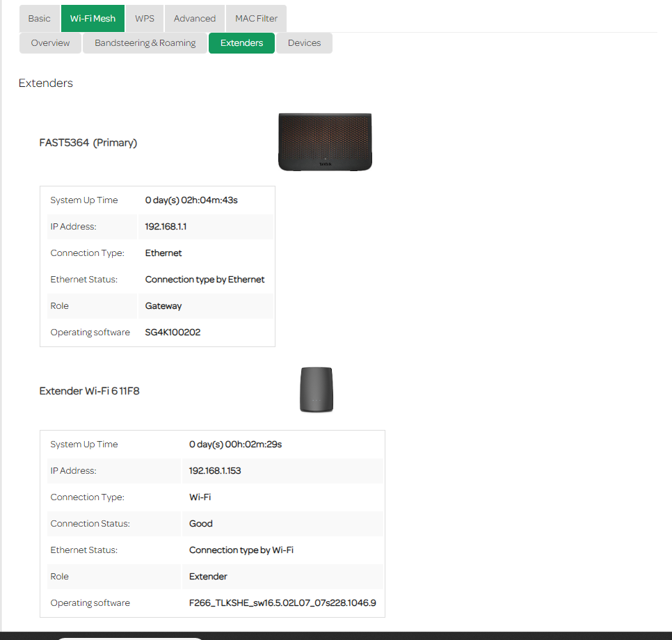Click the FAST5364 (Primary) device name

(88, 142)
